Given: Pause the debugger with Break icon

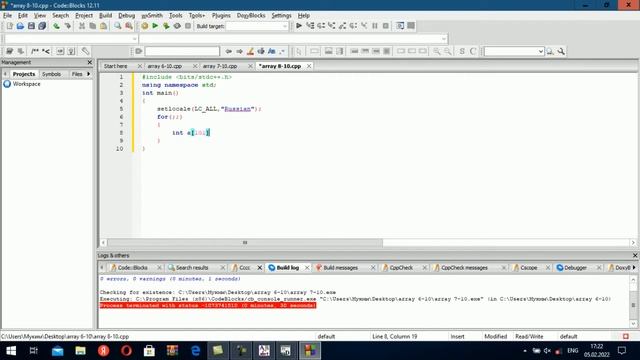Looking at the screenshot, I should tap(375, 26).
